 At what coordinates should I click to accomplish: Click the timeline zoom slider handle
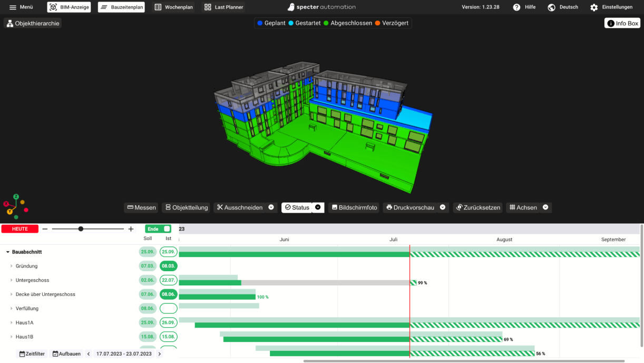tap(81, 229)
